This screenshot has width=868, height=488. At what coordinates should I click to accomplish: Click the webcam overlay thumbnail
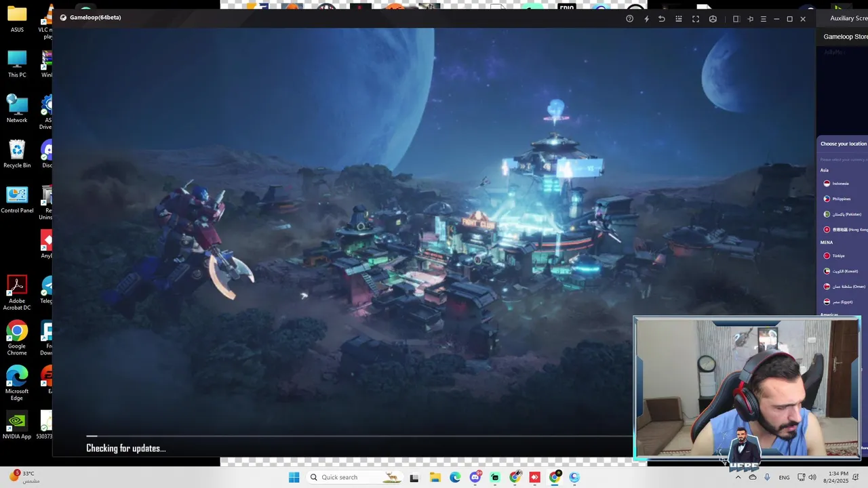(x=747, y=389)
